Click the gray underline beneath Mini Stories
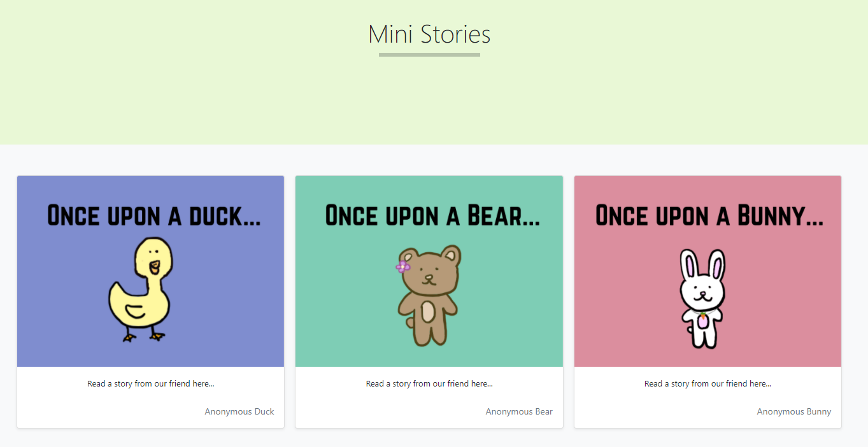The image size is (868, 447). (x=429, y=55)
